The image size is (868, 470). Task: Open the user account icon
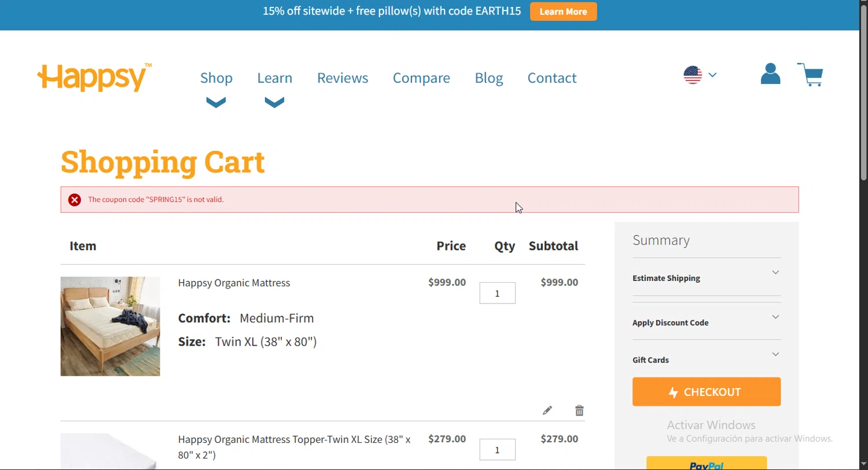pyautogui.click(x=770, y=74)
